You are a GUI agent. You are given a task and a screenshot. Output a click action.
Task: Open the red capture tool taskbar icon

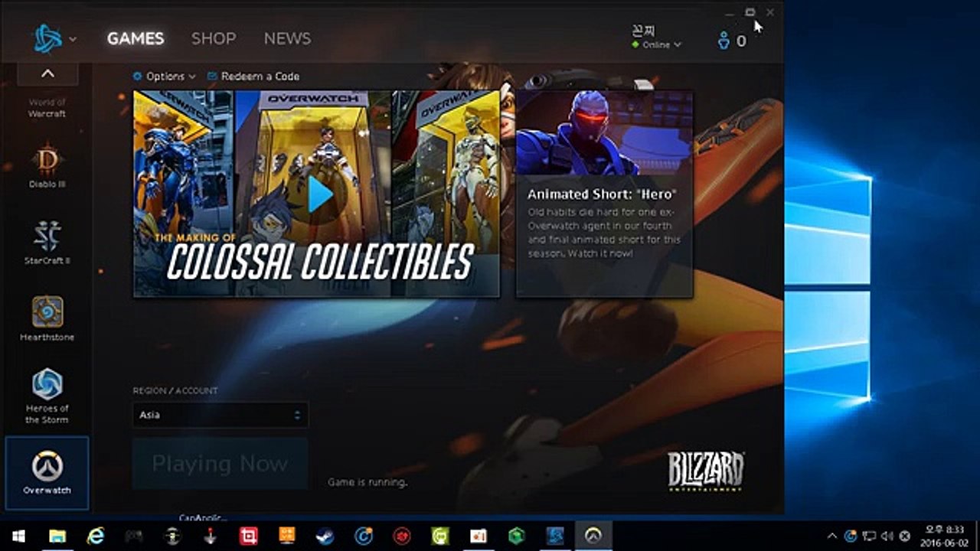[249, 536]
